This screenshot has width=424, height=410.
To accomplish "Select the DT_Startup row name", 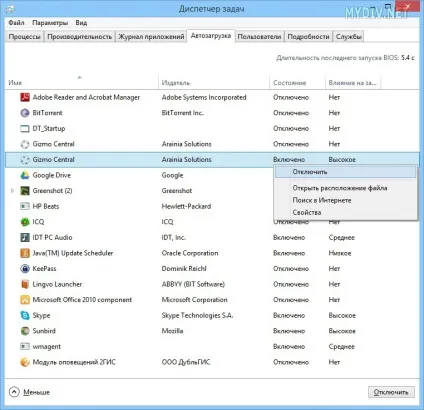I will click(x=49, y=129).
